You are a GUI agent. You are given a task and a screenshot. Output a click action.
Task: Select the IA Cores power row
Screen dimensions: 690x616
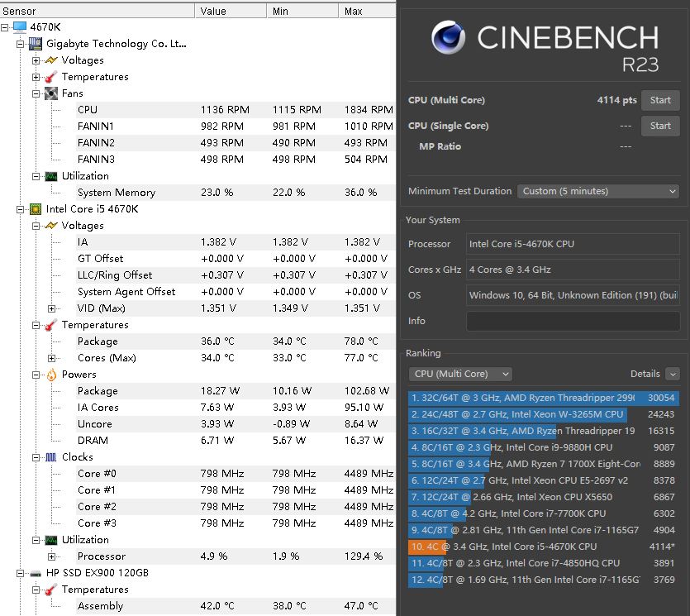click(236, 408)
